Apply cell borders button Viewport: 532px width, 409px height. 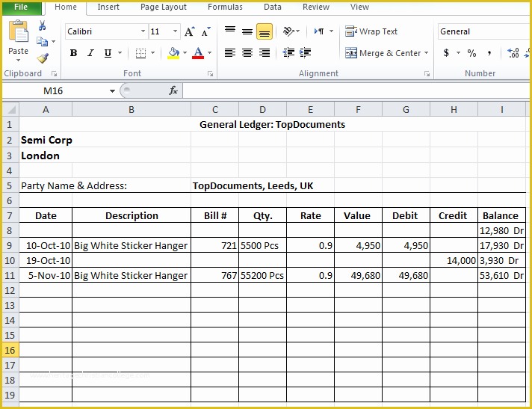click(140, 53)
